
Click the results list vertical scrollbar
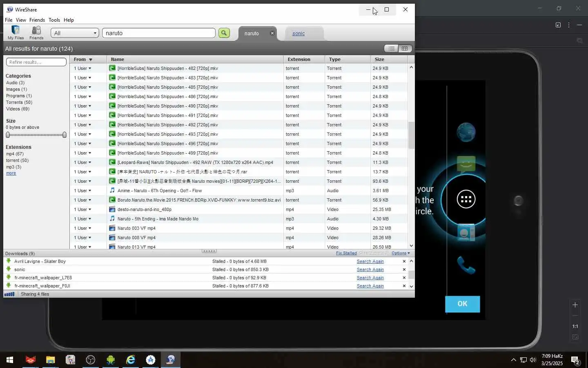411,135
